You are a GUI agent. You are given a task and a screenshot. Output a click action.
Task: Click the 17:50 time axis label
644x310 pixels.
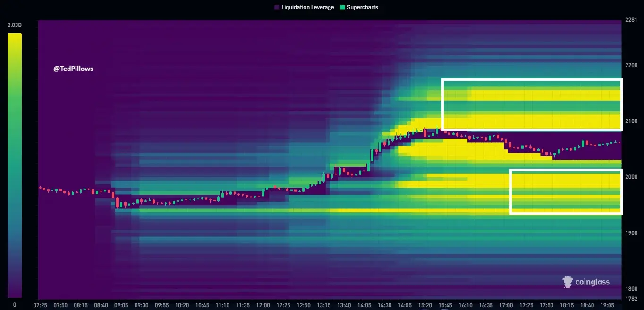click(546, 305)
